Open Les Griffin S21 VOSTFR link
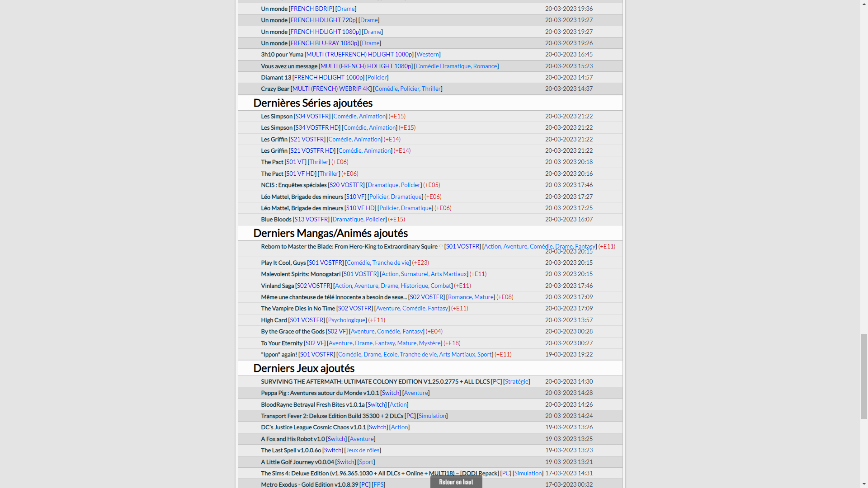Viewport: 868px width, 488px height. (x=307, y=139)
